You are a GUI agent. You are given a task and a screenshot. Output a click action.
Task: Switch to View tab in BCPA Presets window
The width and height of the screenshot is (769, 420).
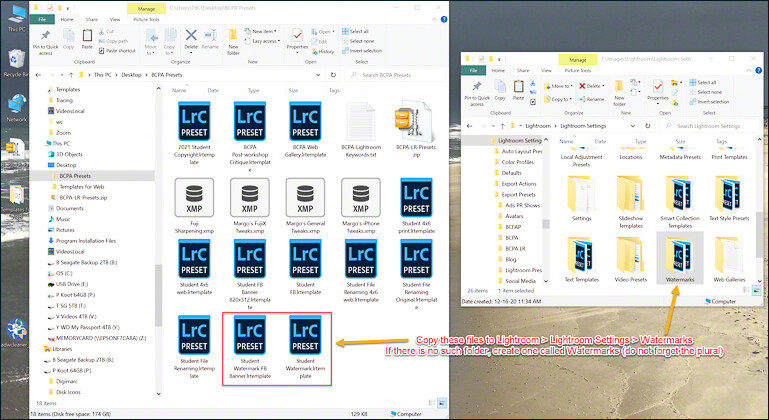click(115, 19)
